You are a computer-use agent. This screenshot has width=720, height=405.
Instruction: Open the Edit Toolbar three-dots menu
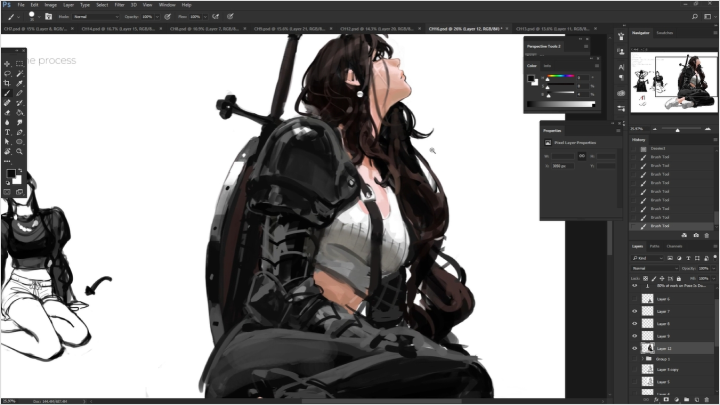point(7,161)
